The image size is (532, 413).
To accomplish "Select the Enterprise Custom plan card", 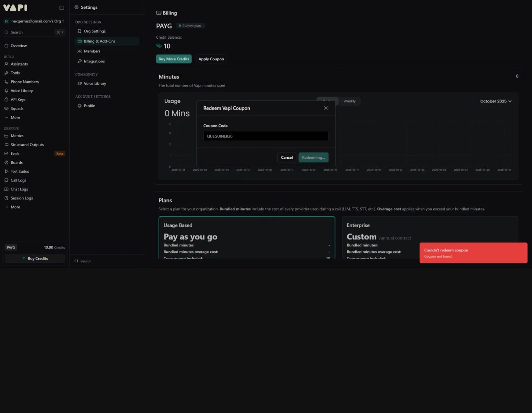I will point(430,238).
